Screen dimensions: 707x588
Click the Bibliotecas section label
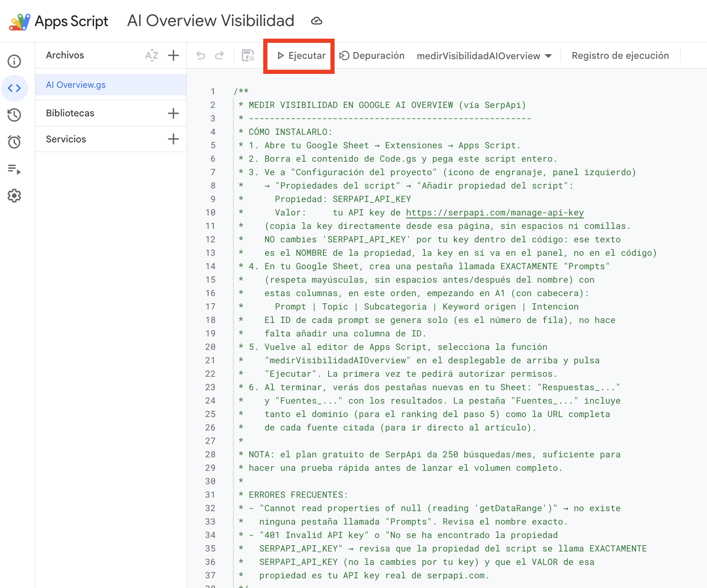point(70,113)
